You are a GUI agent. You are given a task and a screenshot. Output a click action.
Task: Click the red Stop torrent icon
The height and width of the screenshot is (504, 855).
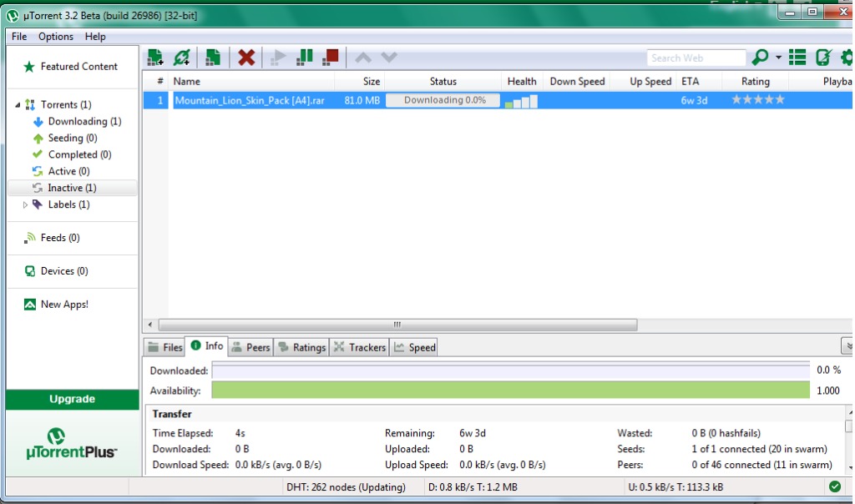pyautogui.click(x=331, y=58)
